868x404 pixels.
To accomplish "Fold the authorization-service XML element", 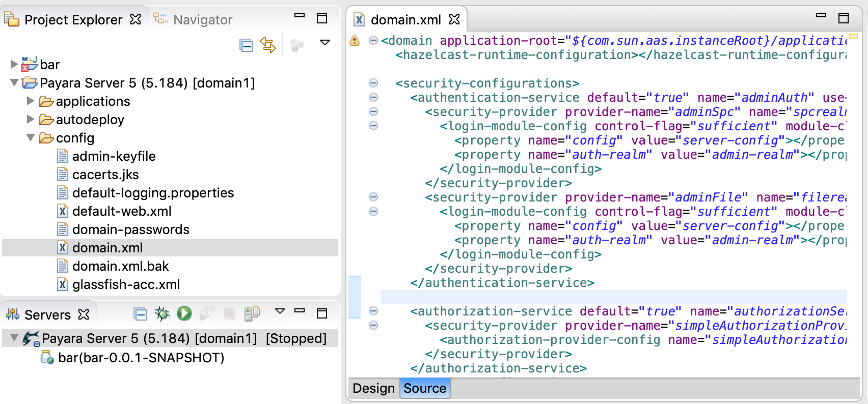I will pyautogui.click(x=373, y=311).
